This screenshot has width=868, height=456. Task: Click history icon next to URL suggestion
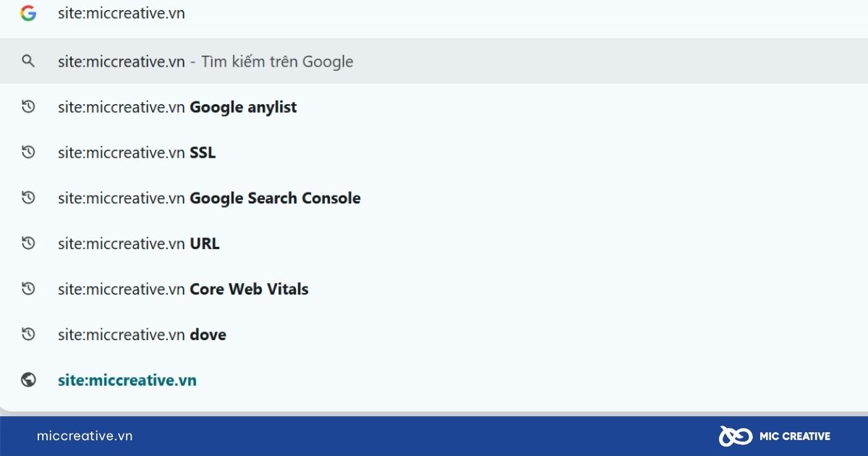coord(28,244)
